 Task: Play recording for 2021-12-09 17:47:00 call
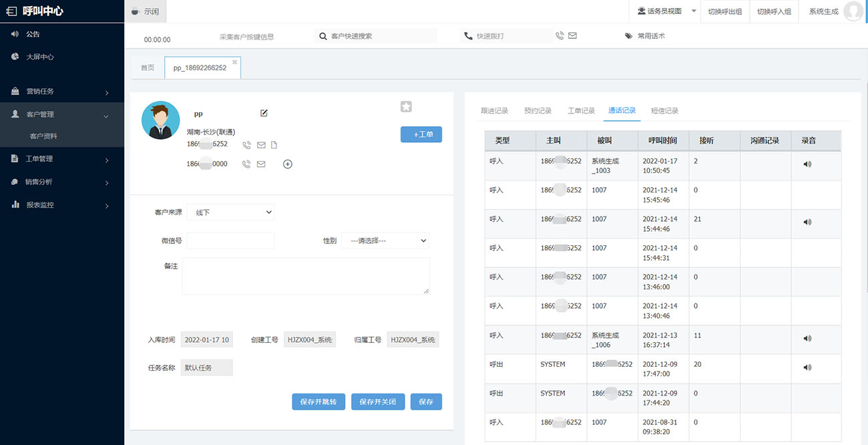click(x=807, y=367)
